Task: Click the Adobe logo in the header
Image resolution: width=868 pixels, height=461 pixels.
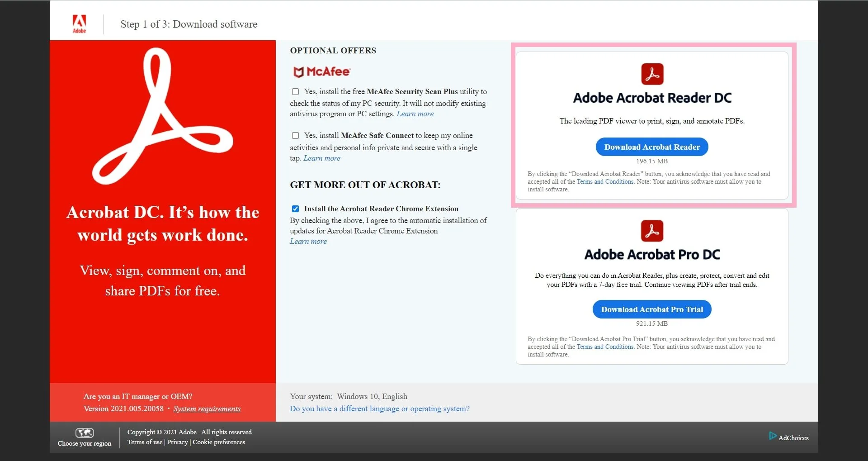Action: pyautogui.click(x=80, y=24)
